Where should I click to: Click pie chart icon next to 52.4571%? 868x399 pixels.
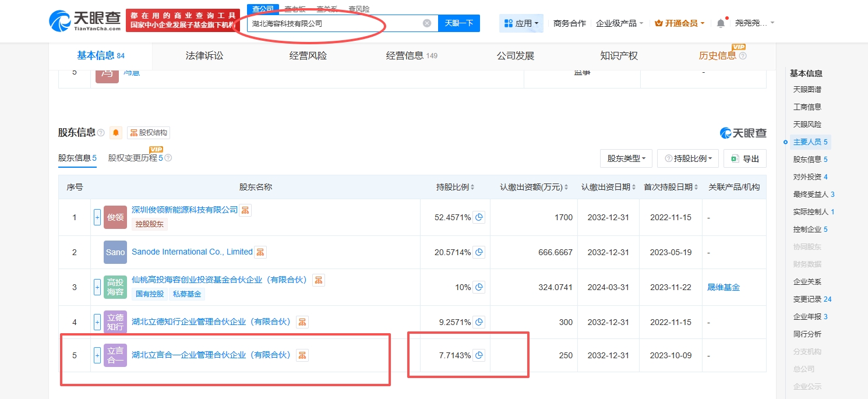click(x=479, y=217)
